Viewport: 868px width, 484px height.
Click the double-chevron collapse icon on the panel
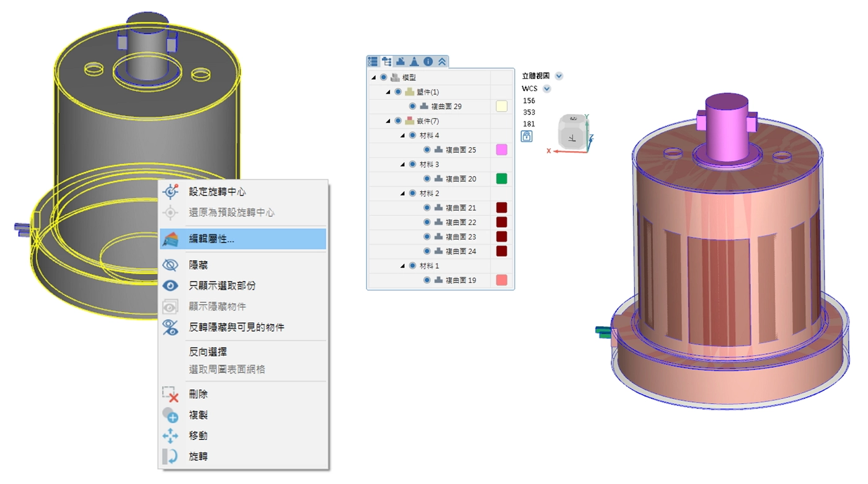(441, 61)
